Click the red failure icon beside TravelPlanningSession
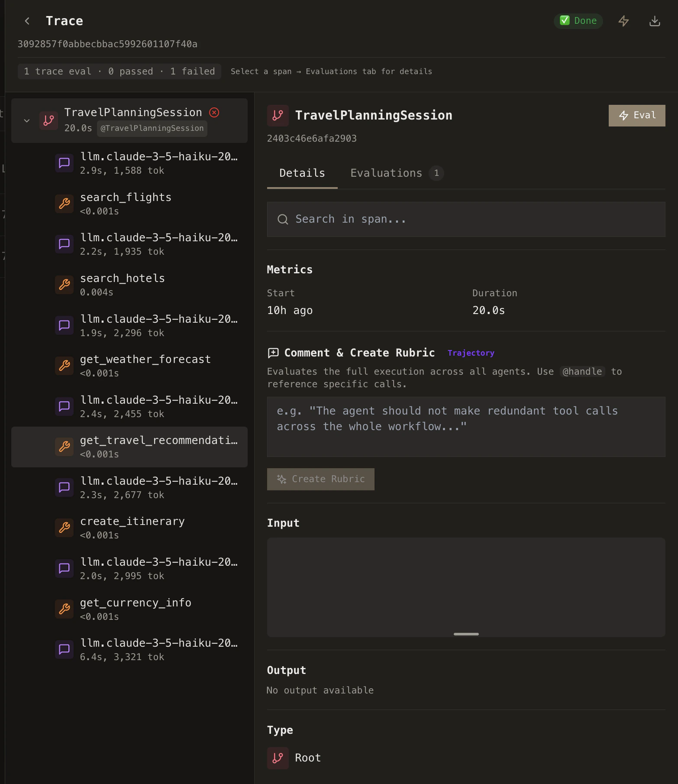 (214, 112)
